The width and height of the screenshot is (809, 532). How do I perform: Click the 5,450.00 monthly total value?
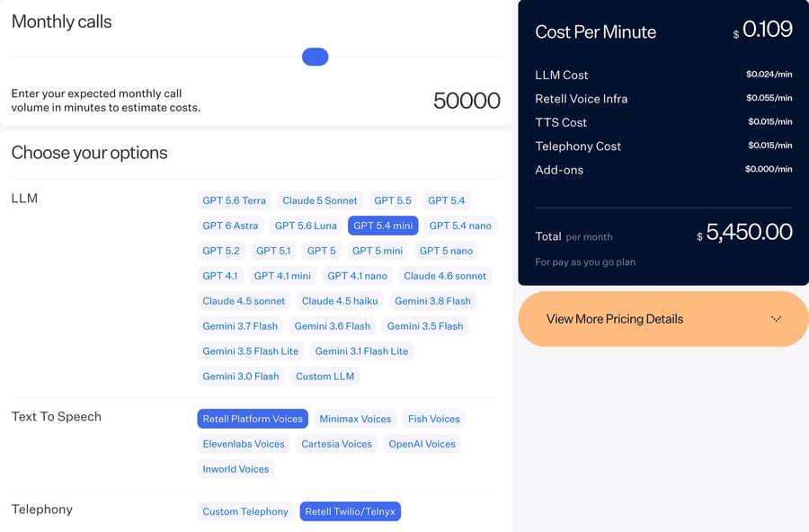749,232
